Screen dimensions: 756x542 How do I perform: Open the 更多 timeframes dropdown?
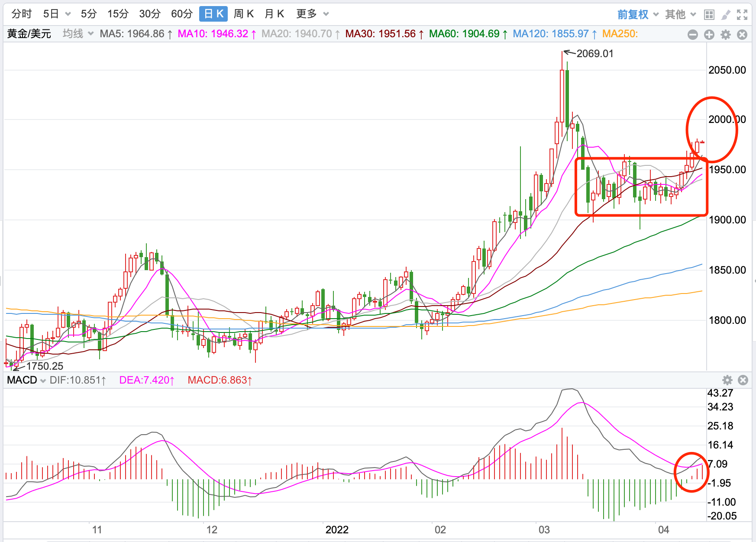coord(312,14)
